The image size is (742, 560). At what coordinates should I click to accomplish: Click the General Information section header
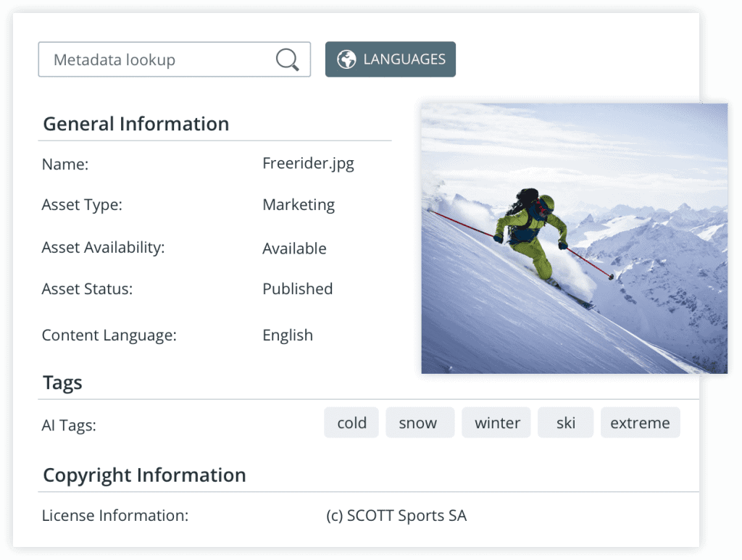(x=136, y=124)
